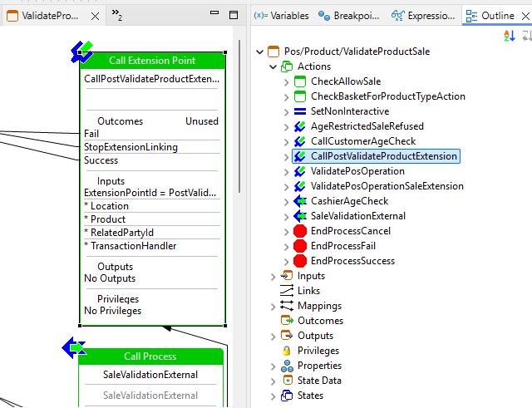
Task: Expand the Properties node
Action: (x=273, y=366)
